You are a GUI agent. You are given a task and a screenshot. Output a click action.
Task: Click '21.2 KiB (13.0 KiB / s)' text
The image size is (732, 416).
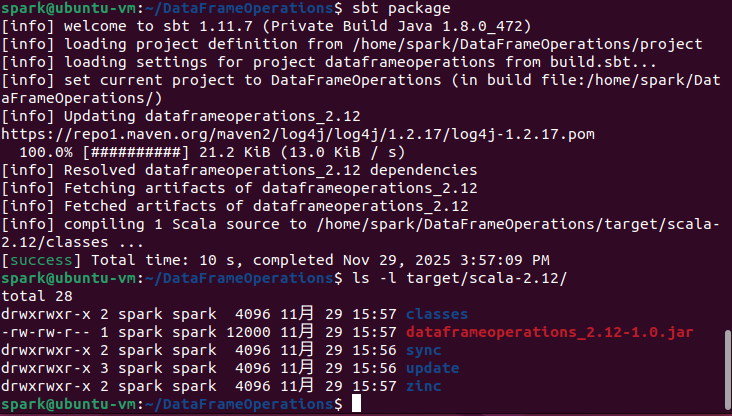click(x=302, y=152)
